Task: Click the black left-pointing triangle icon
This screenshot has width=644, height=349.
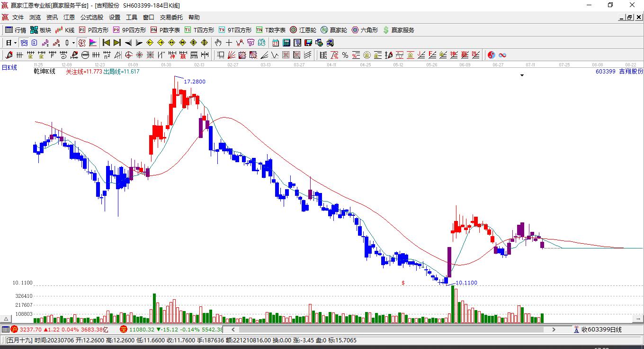Action: tap(128, 43)
